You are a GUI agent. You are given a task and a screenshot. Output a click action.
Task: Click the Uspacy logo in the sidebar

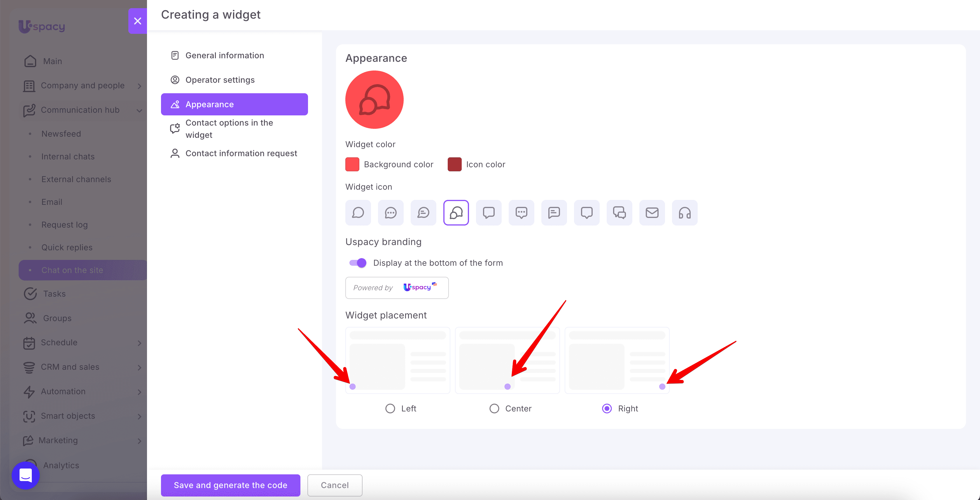(x=42, y=27)
